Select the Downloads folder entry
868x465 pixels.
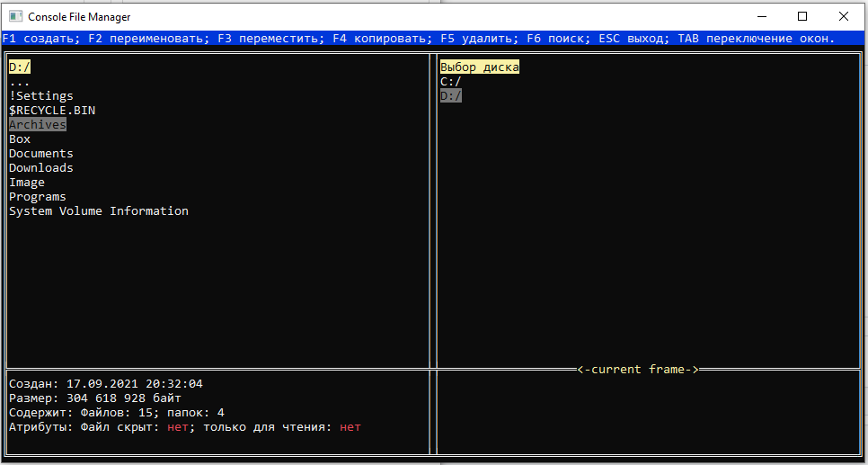[x=41, y=168]
